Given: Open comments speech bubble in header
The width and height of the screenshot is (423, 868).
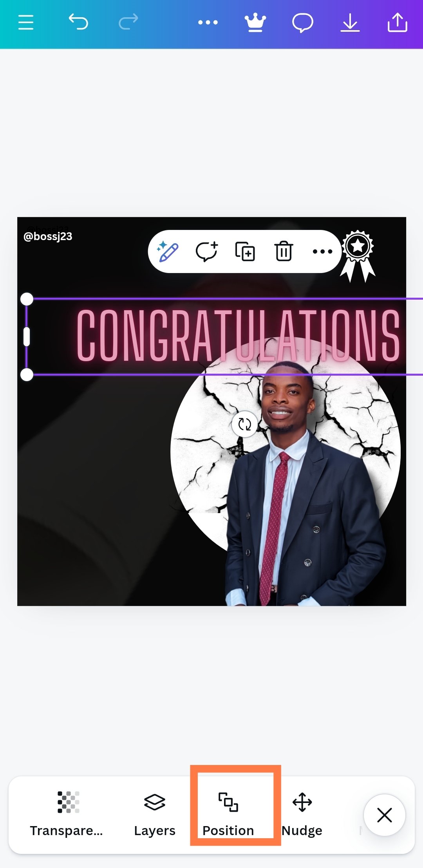Looking at the screenshot, I should coord(303,23).
